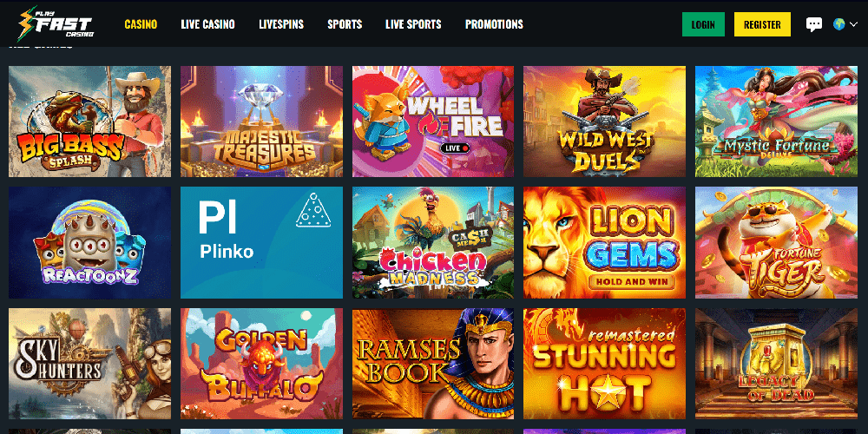Open the live chat speech bubble icon
This screenshot has height=434, width=868.
click(x=813, y=24)
